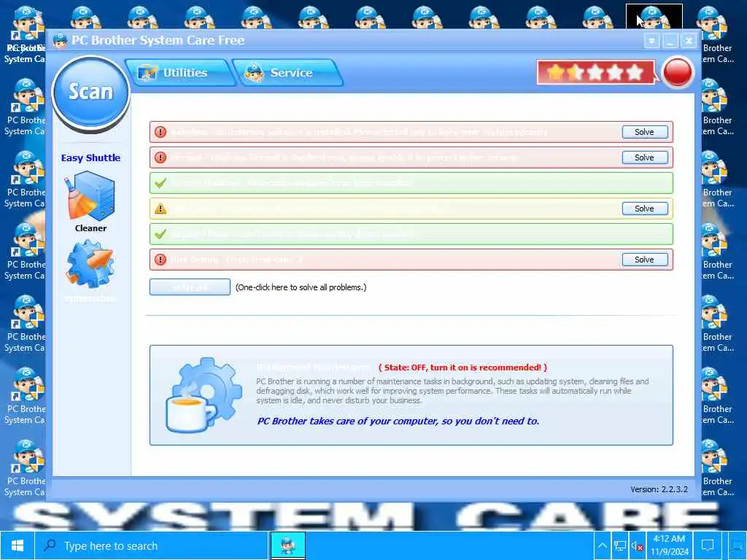Minimize the PC Brother System Care window
This screenshot has height=560, width=747.
point(670,41)
